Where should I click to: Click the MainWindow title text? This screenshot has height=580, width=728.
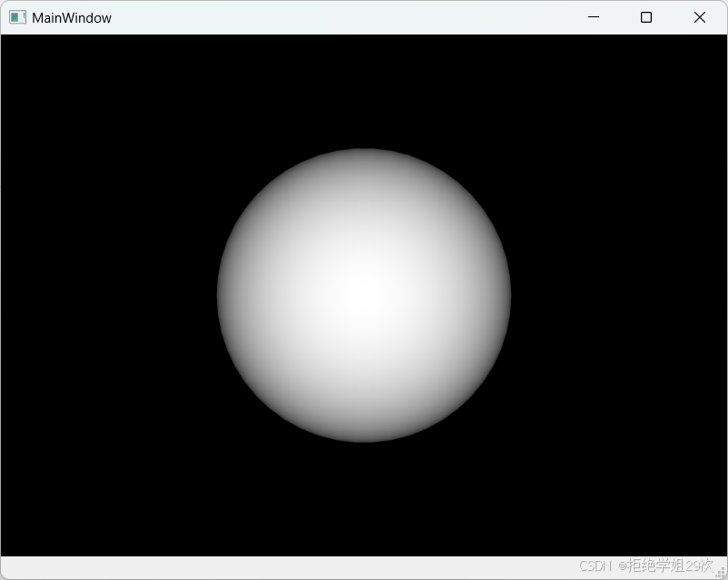coord(71,17)
